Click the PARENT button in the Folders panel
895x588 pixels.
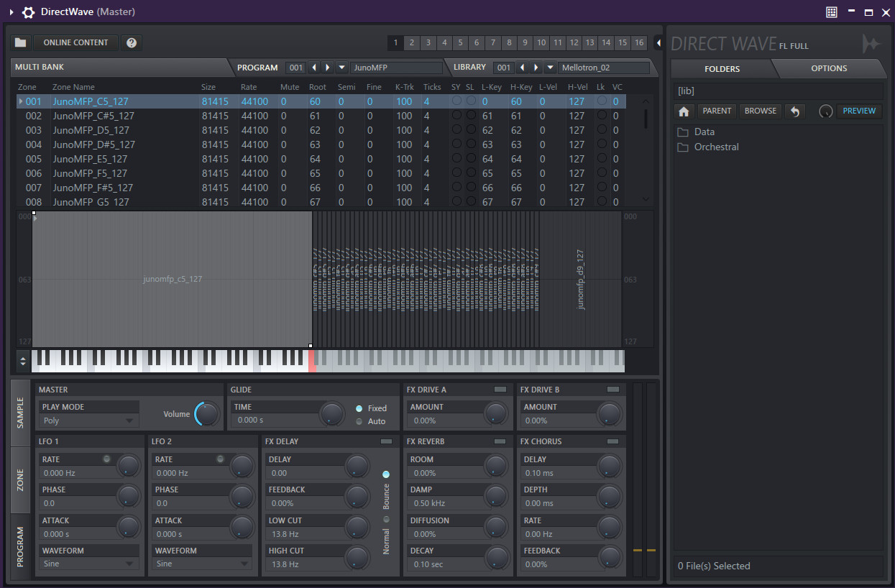coord(717,111)
